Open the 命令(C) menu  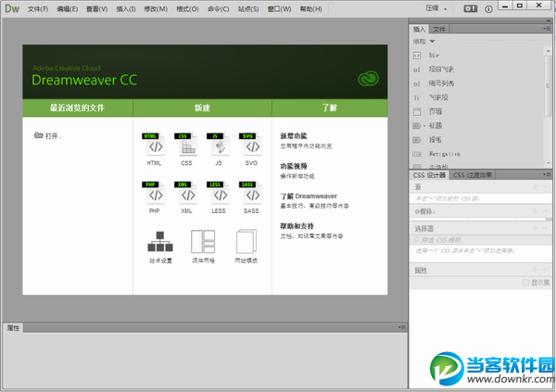(x=218, y=9)
